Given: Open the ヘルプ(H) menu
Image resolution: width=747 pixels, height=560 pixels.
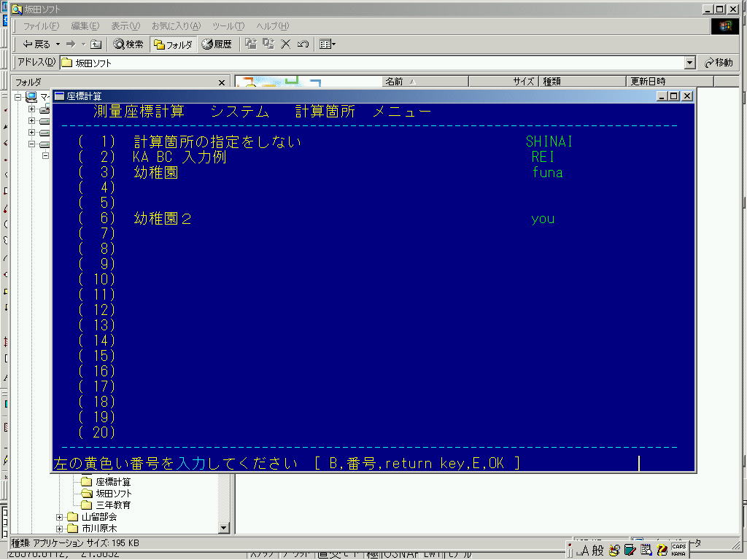Looking at the screenshot, I should pyautogui.click(x=273, y=26).
